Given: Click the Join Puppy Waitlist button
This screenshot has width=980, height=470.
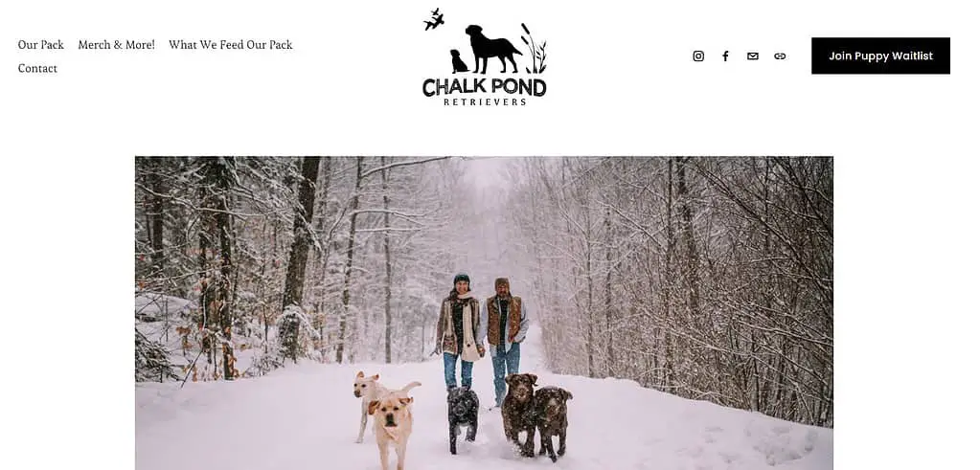Looking at the screenshot, I should pos(880,56).
